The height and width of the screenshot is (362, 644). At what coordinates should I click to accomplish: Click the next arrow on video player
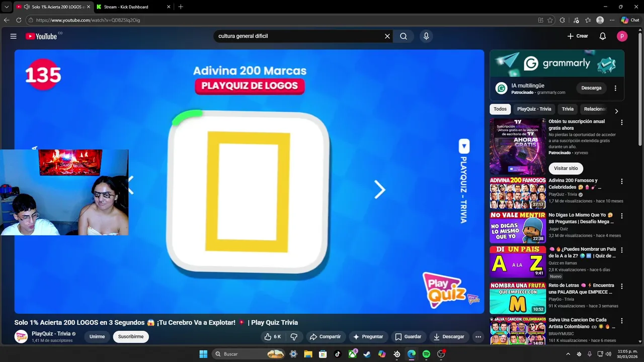point(379,190)
